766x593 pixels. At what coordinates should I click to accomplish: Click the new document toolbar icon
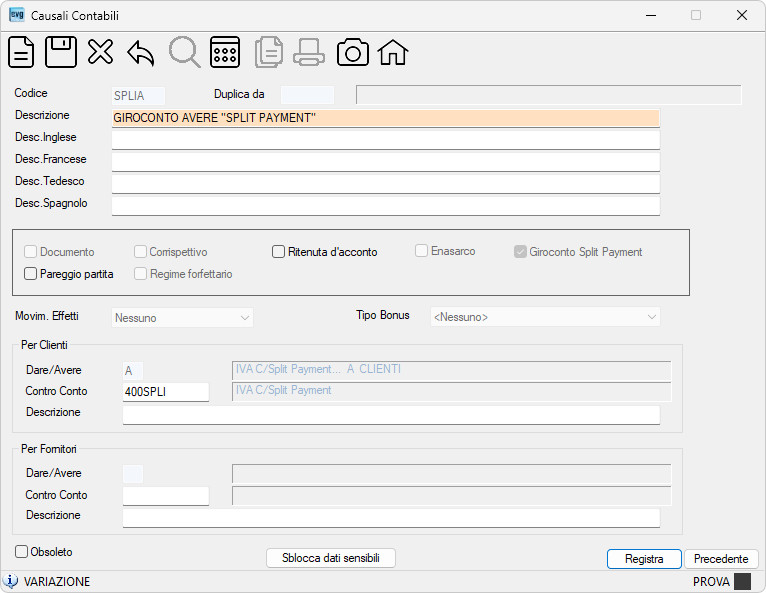pyautogui.click(x=21, y=52)
